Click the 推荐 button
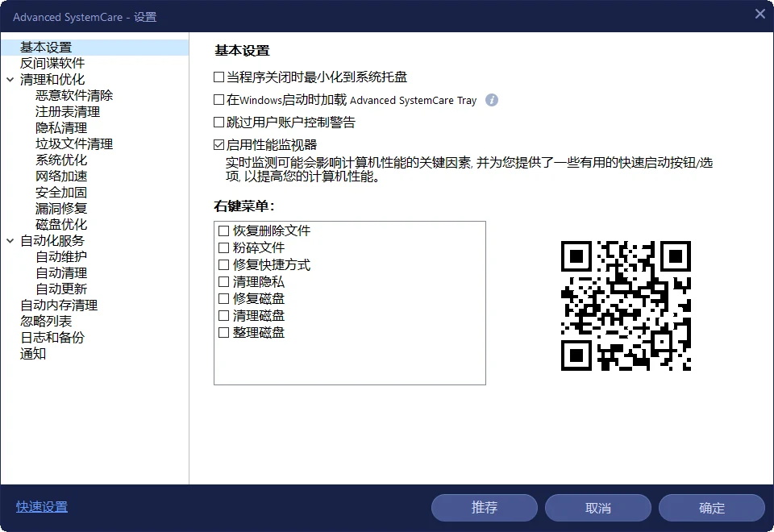 [x=485, y=508]
